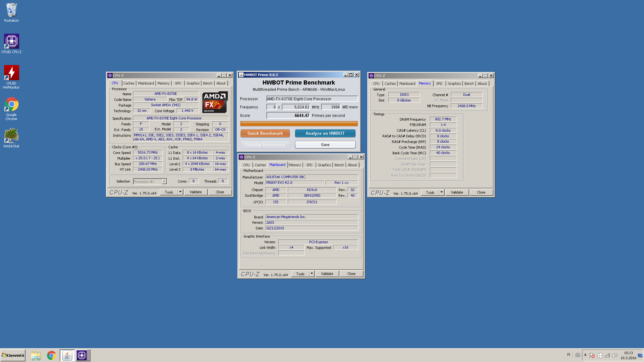
Task: Switch to the CPU-Z taskbar item
Action: point(82,355)
